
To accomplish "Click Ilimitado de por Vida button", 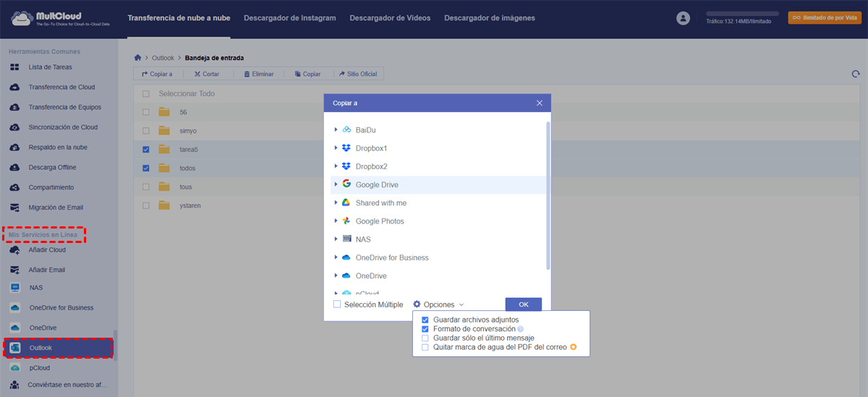I will pos(824,18).
